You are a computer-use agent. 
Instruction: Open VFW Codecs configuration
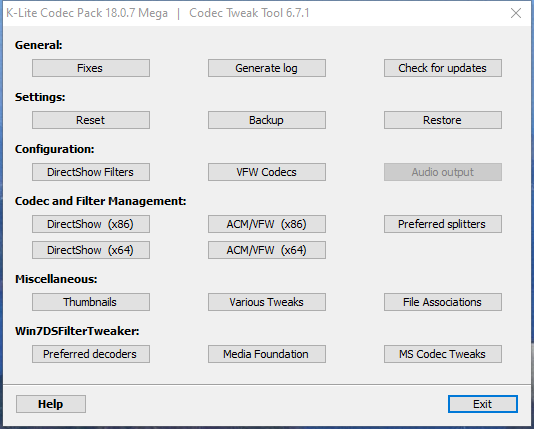pos(267,172)
